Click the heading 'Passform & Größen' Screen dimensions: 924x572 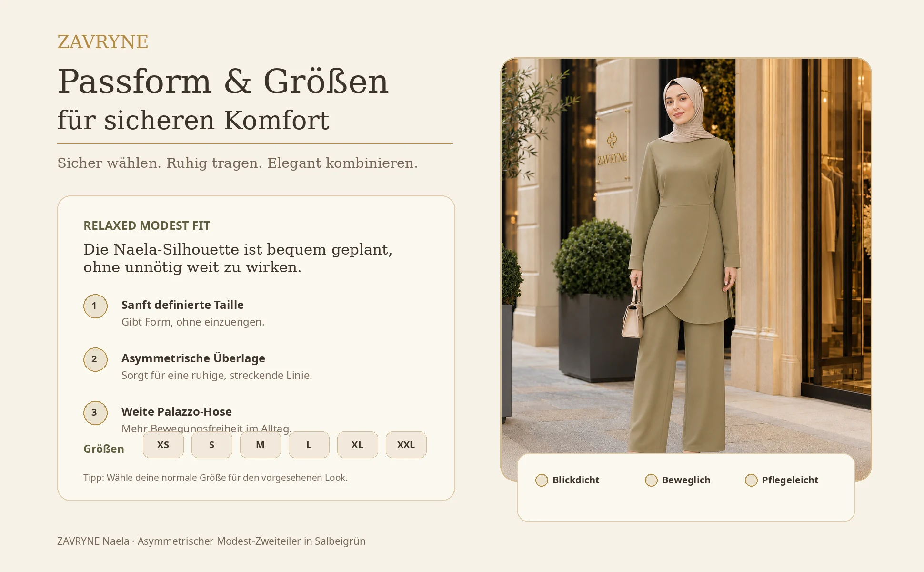click(x=223, y=82)
